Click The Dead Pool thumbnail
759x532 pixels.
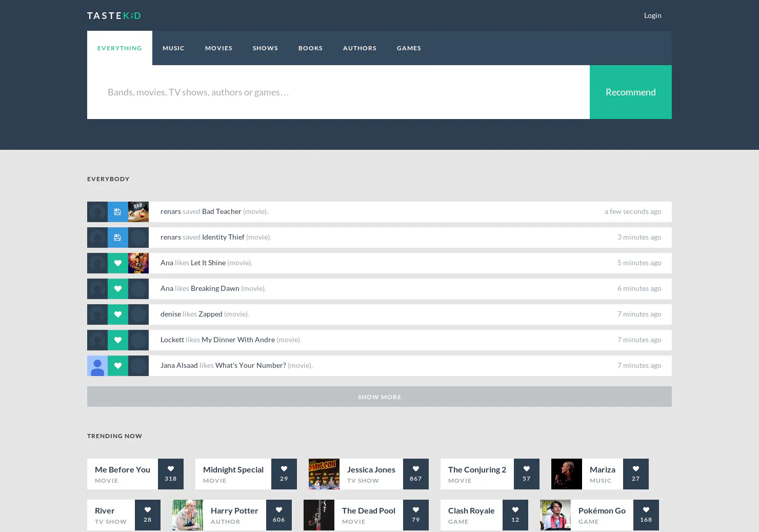pos(319,515)
